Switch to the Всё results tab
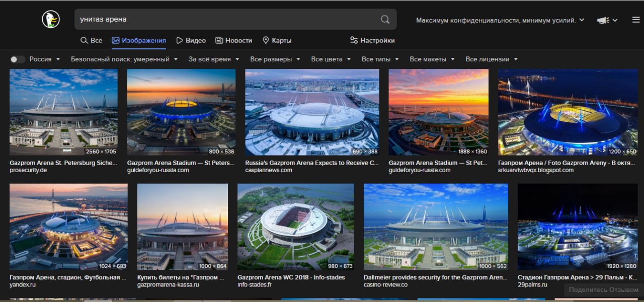Screen dimensions: 644x302 [91, 40]
